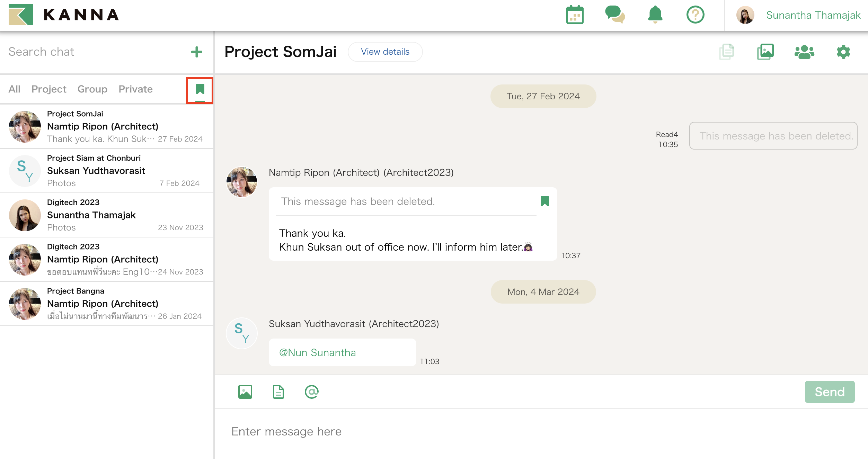
Task: Click the attach document icon below messages
Action: pyautogui.click(x=278, y=392)
